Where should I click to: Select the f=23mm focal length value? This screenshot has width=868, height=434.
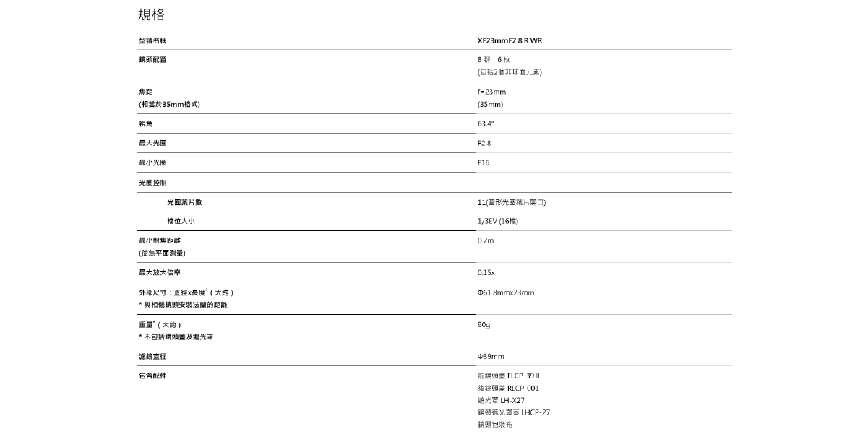(x=491, y=92)
